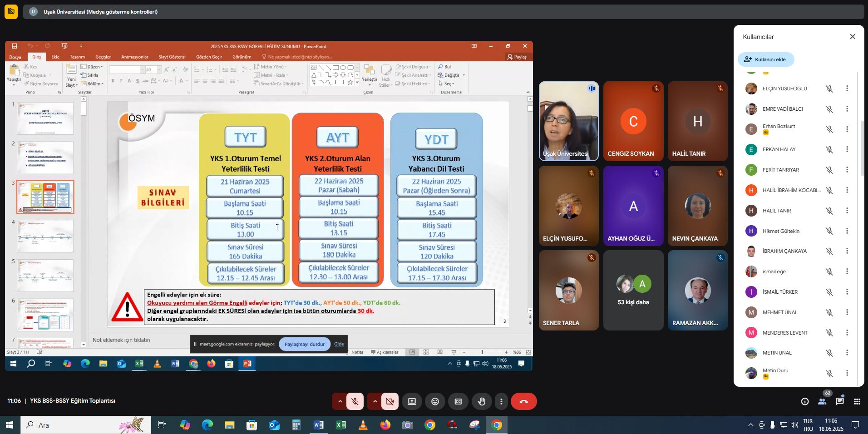Raise your hand in the meeting
868x434 pixels.
[481, 401]
